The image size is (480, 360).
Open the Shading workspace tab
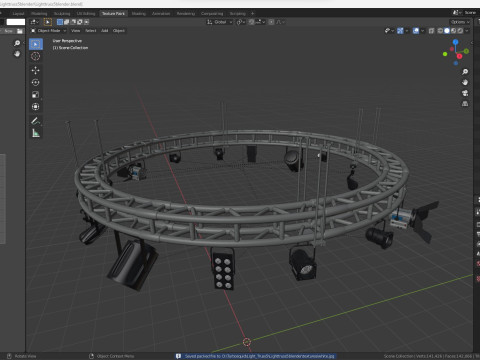point(139,14)
